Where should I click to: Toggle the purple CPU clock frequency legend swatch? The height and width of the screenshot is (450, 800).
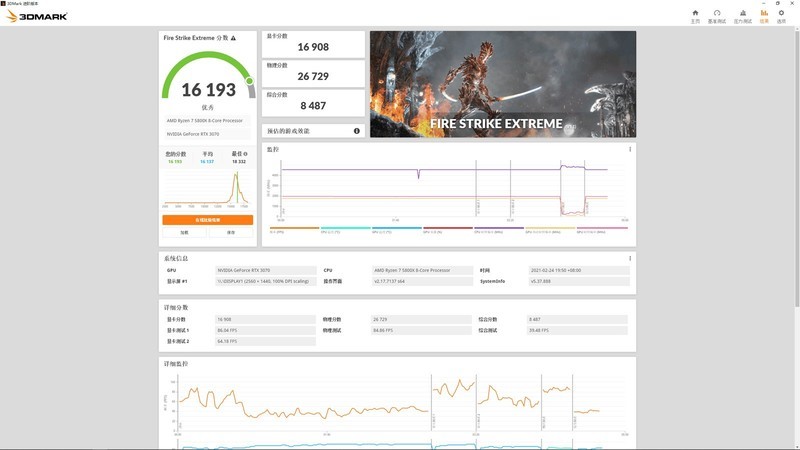[499, 228]
